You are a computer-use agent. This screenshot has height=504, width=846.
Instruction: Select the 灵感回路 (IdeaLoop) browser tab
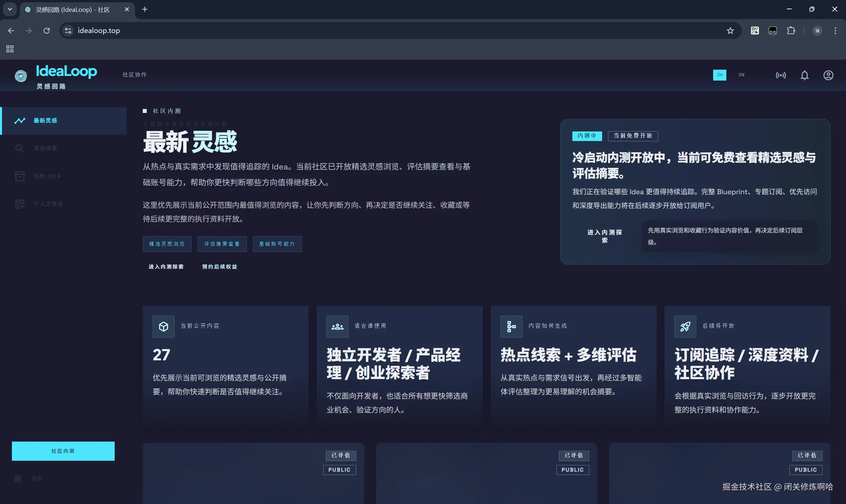click(71, 10)
